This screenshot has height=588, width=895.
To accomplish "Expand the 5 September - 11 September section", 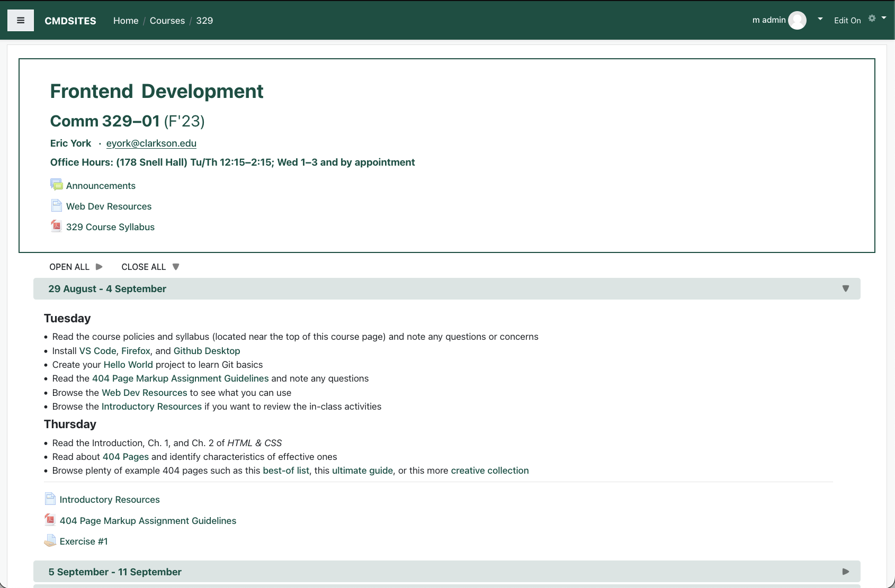I will click(x=846, y=572).
